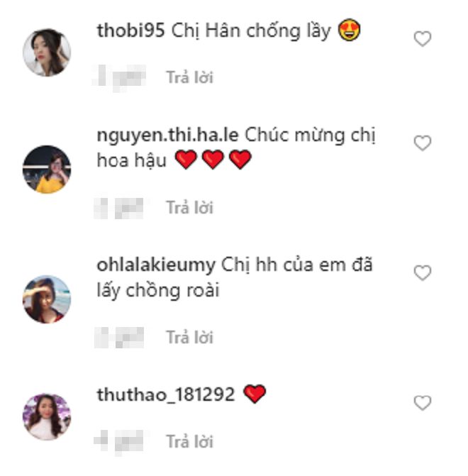
Task: Tap the heart beside nguyen.thi.ha.le's comment
Action: [423, 143]
